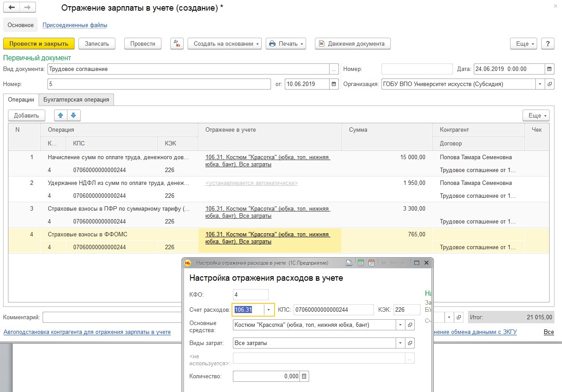Close the main document form with X

pos(555,6)
